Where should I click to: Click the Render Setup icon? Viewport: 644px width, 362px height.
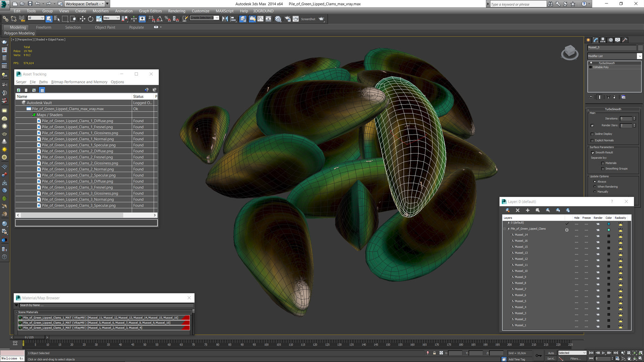tap(287, 19)
